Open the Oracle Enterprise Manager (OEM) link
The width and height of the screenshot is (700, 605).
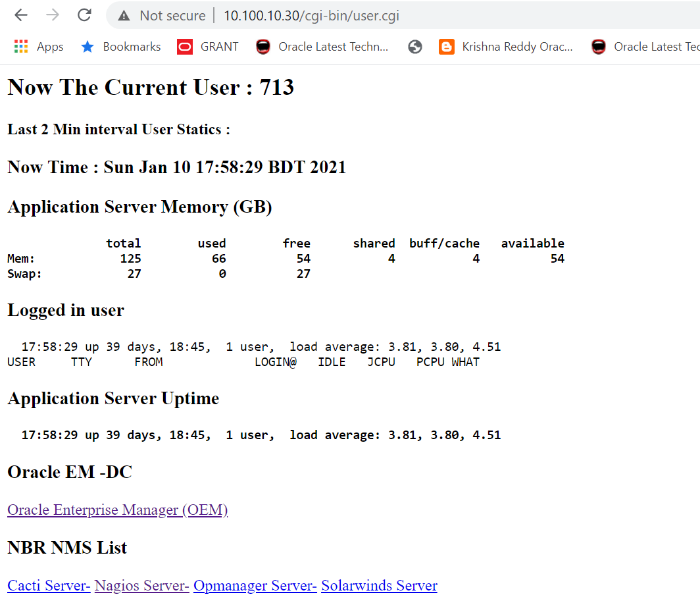click(117, 510)
